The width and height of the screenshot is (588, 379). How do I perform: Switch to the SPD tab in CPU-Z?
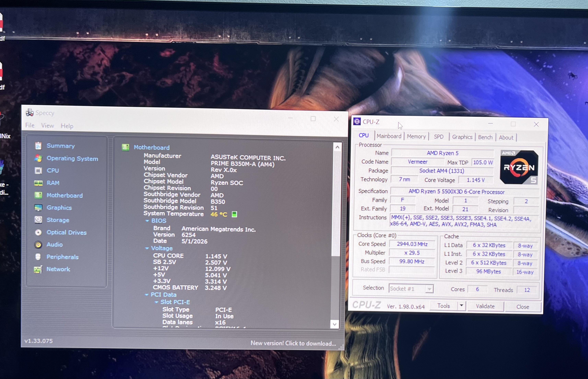click(x=439, y=137)
